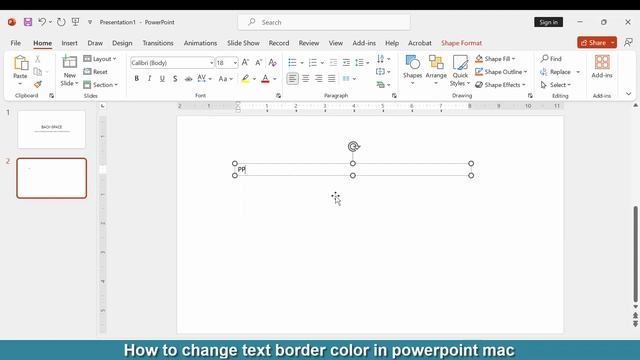Screen dimensions: 640x360
Task: Open Shape Outline dropdown
Action: tap(501, 72)
